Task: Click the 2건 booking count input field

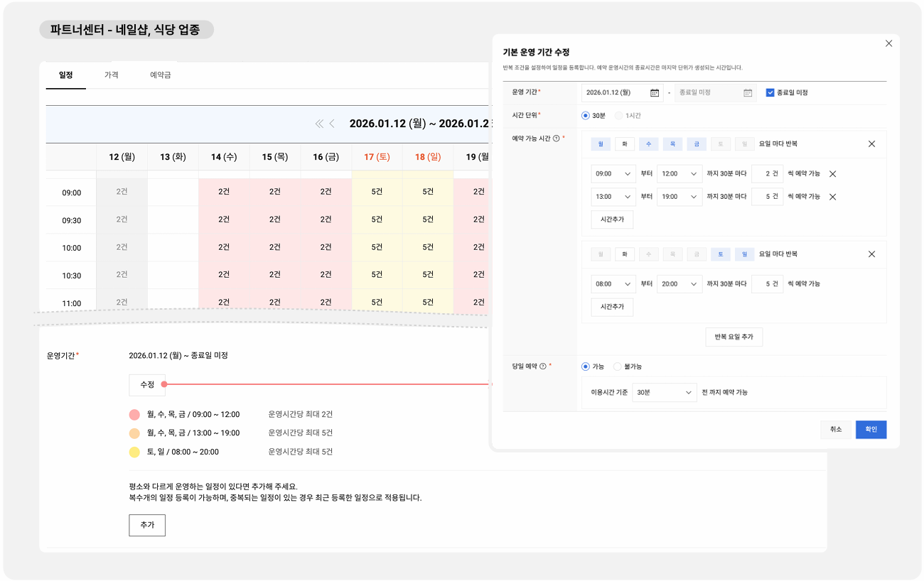Action: pos(766,174)
